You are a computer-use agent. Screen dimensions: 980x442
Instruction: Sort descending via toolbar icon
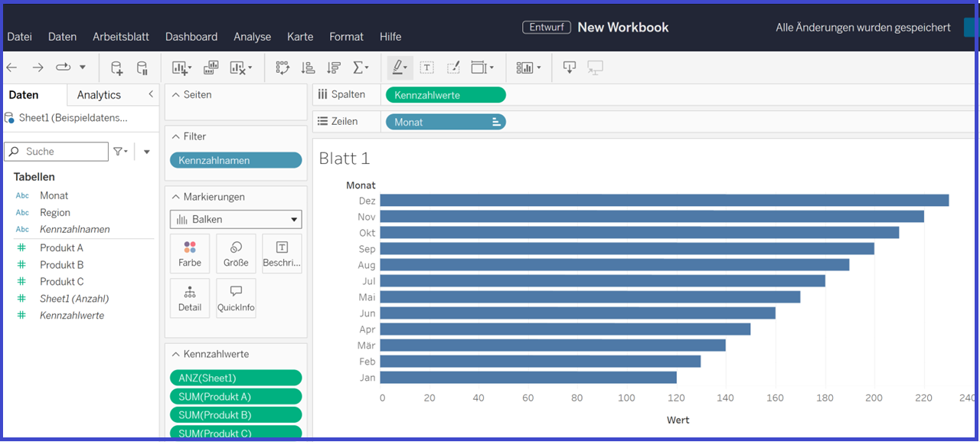[x=333, y=68]
